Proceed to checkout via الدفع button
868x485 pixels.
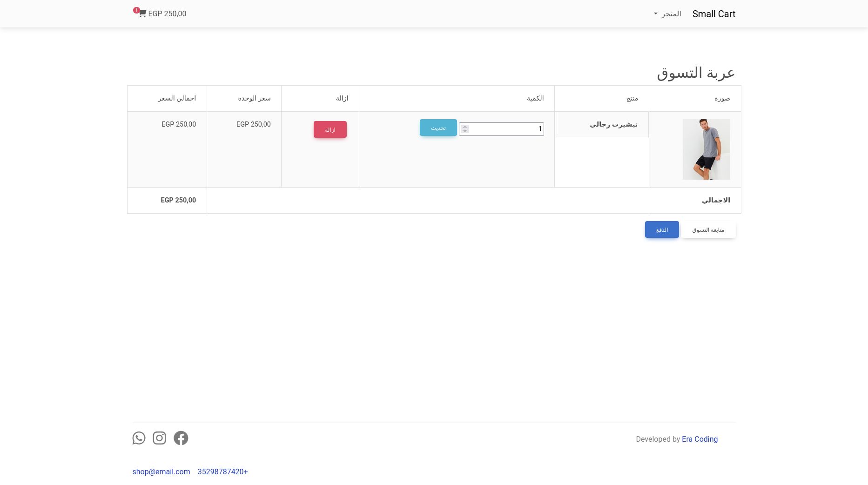(662, 229)
